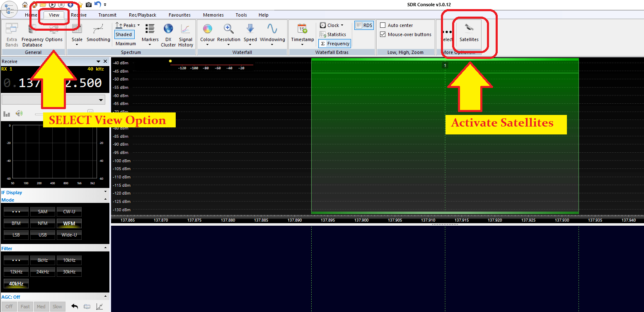Open the DX Cluster window
644x312 pixels.
coord(168,35)
